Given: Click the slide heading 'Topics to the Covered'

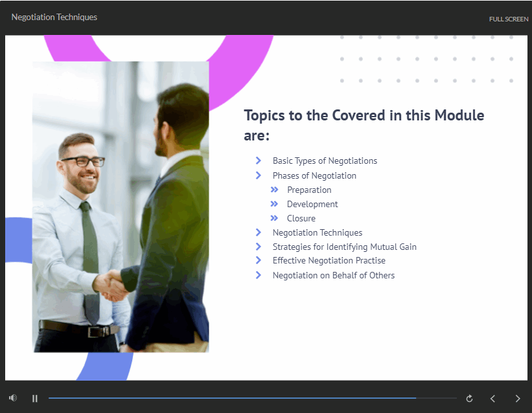Looking at the screenshot, I should (364, 125).
